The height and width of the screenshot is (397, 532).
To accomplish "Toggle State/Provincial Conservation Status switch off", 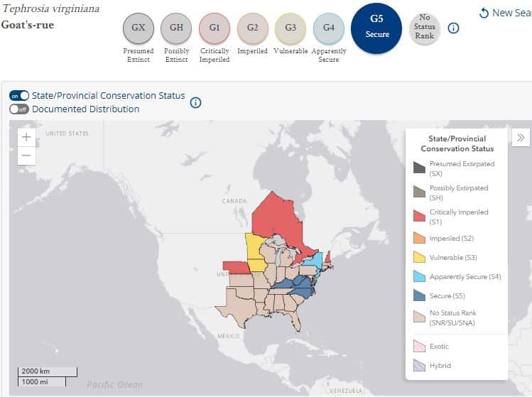I will pos(19,96).
